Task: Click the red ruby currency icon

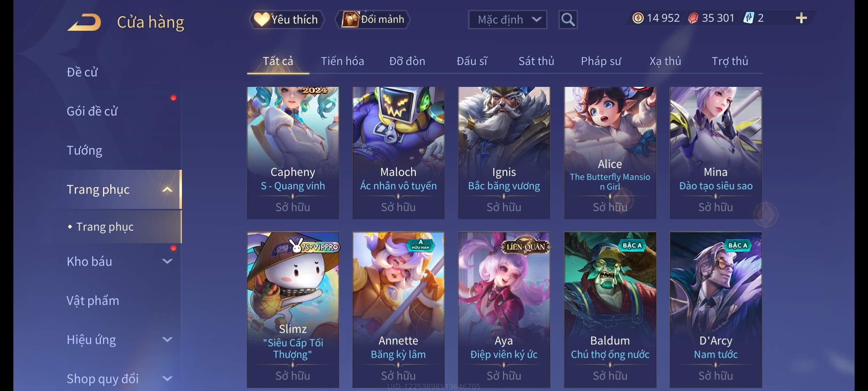Action: click(693, 18)
